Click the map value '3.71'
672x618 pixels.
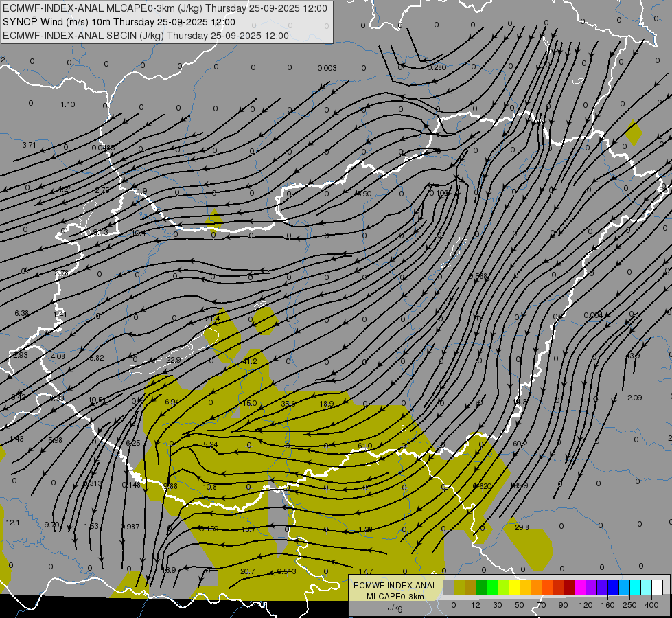tap(29, 145)
